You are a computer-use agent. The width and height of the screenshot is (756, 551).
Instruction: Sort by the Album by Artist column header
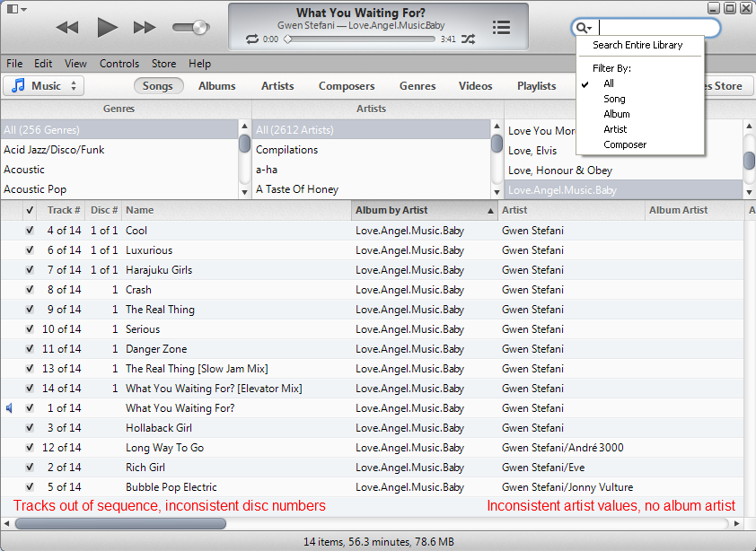[x=424, y=210]
